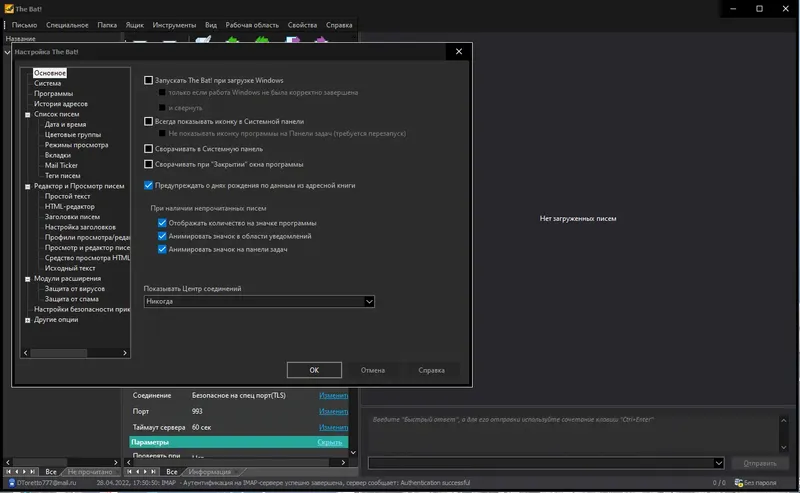Confirm settings with OK button
This screenshot has height=493, width=800.
(314, 370)
